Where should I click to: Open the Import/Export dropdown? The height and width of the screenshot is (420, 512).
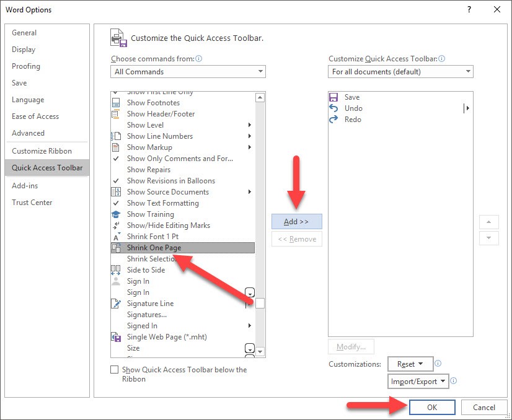point(418,381)
